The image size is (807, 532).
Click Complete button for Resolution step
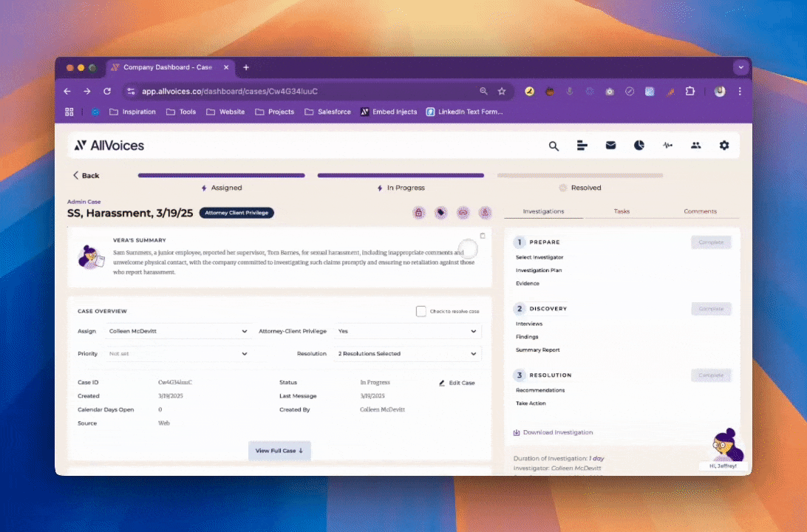point(711,375)
